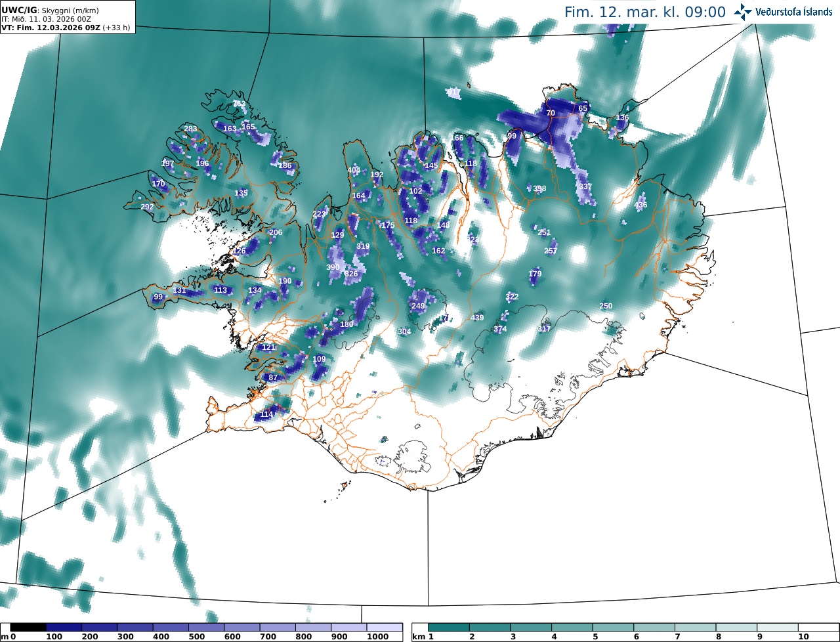Pick the 1–2 km dark teal legend swatch
This screenshot has width=840, height=642.
coord(450,628)
